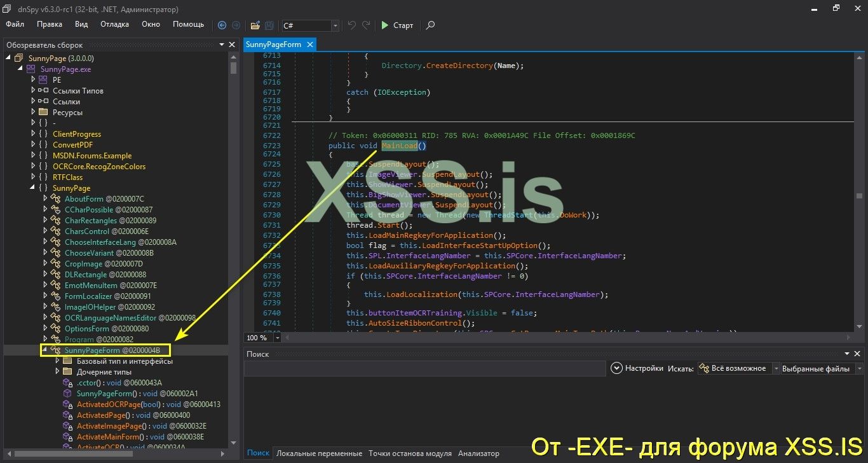Select the MainLoad method highlighted in code
Screen dimensions: 868x463
pos(399,145)
